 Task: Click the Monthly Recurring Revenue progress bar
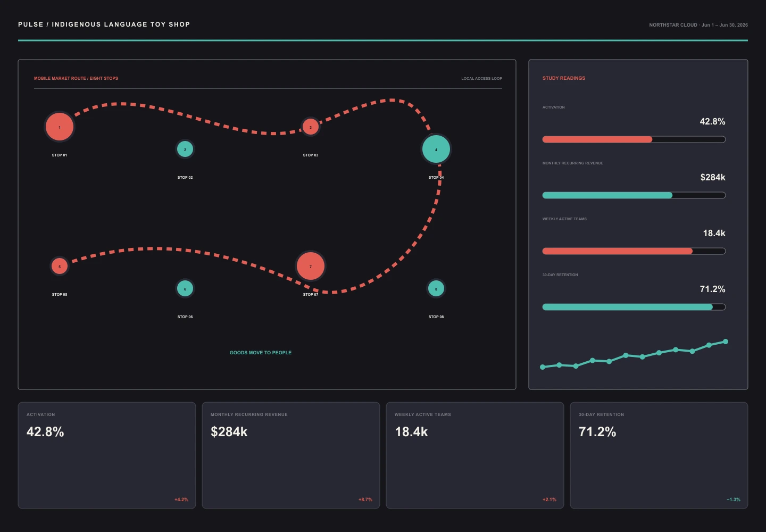click(x=634, y=195)
